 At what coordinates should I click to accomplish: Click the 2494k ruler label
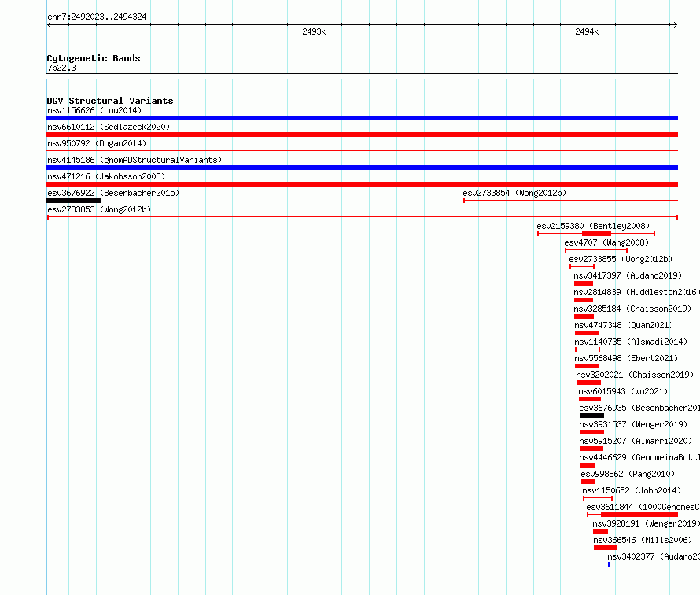587,31
